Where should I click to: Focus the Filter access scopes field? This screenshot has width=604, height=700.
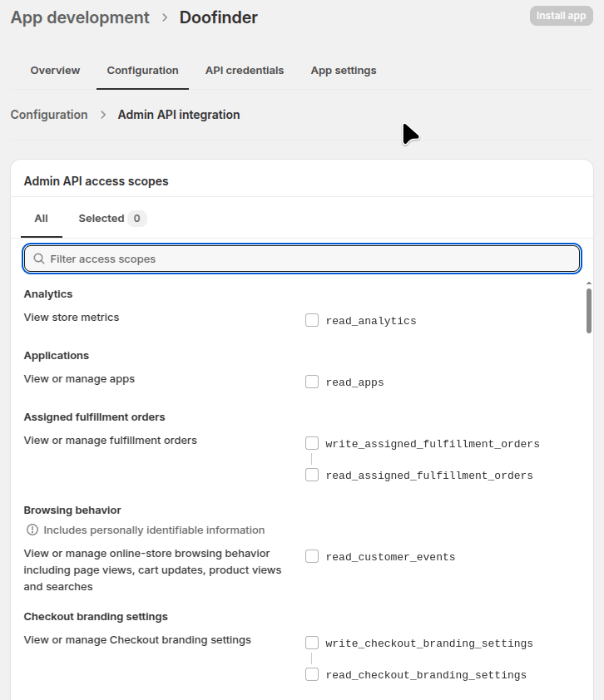pyautogui.click(x=302, y=259)
